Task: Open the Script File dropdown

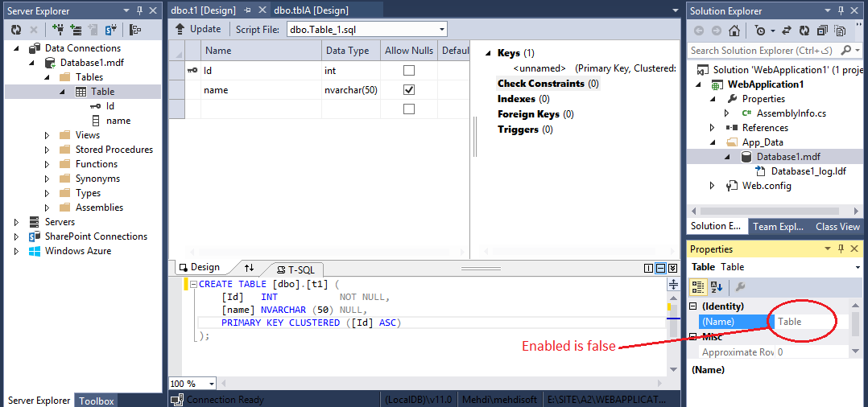Action: [x=442, y=29]
